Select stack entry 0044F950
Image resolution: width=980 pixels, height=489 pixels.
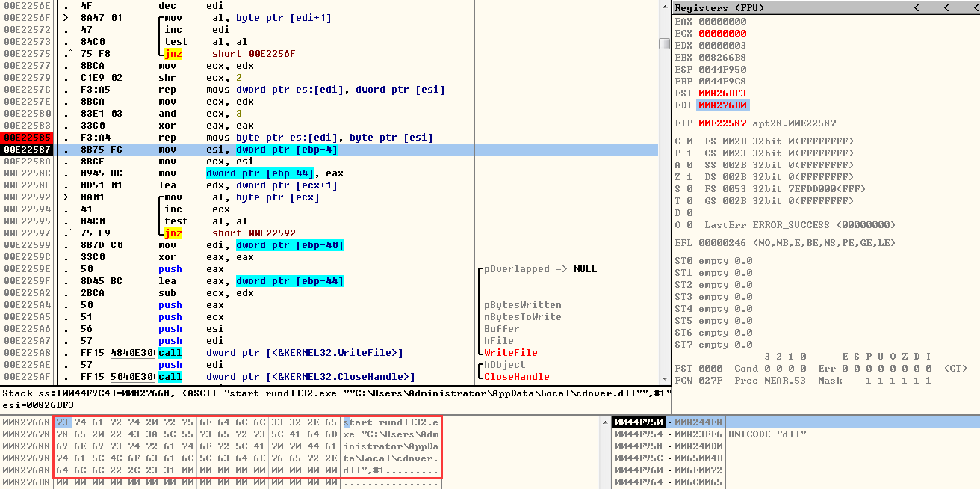click(x=639, y=422)
